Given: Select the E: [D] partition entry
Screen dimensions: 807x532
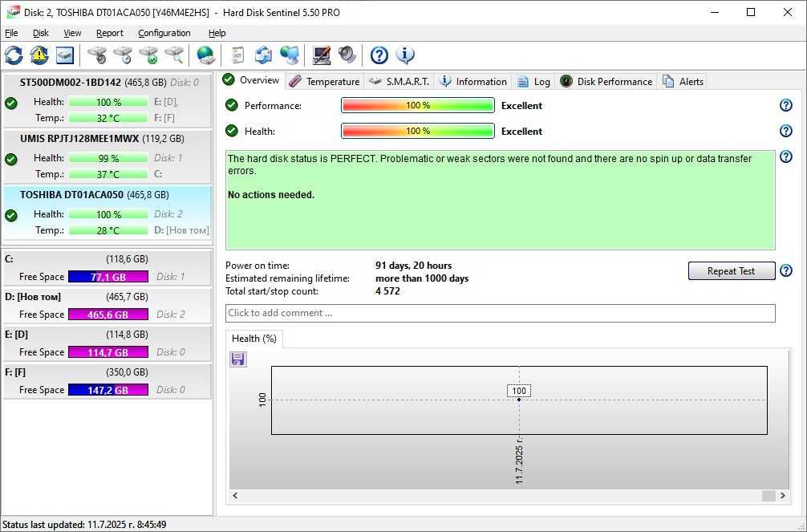Looking at the screenshot, I should (107, 343).
